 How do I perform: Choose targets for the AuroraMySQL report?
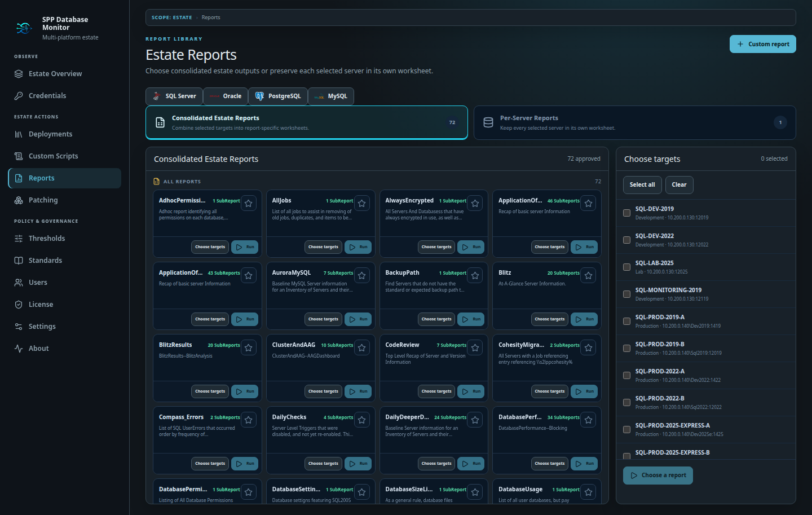point(323,319)
